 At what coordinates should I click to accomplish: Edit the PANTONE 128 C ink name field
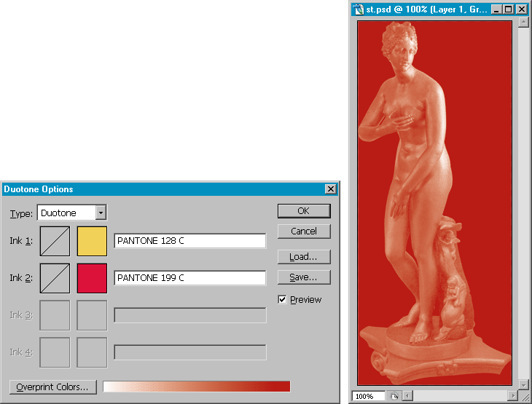coord(190,241)
